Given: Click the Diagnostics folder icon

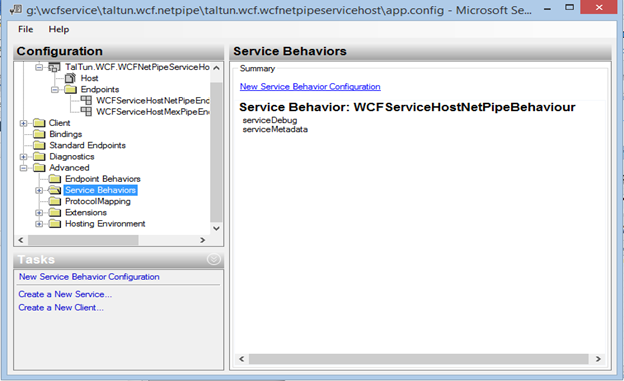Looking at the screenshot, I should (x=39, y=156).
